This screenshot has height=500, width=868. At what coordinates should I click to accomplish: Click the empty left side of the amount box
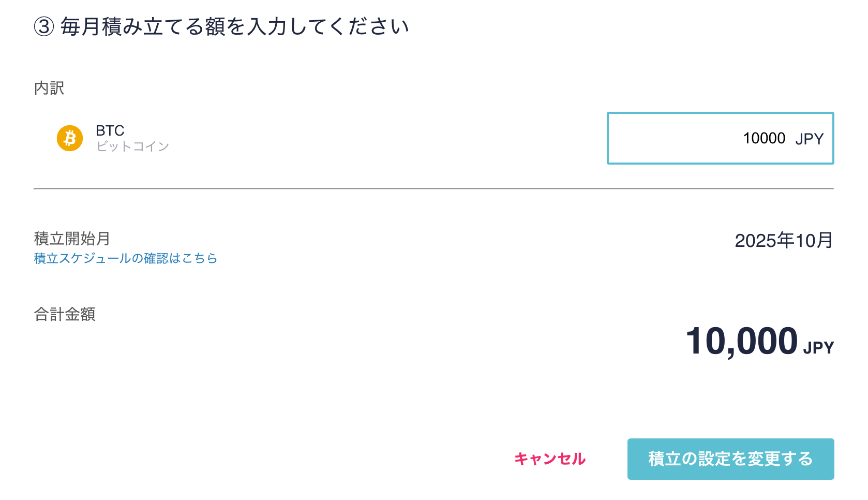pos(672,138)
